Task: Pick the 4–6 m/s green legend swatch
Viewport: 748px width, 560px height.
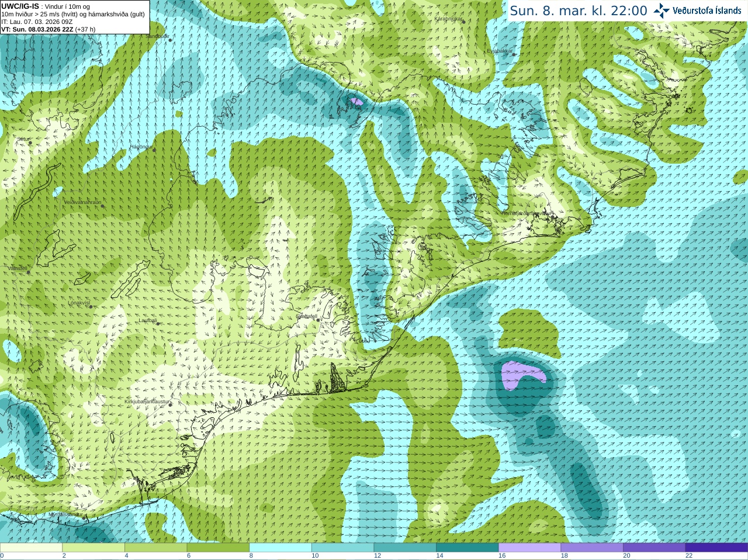Action: click(155, 548)
